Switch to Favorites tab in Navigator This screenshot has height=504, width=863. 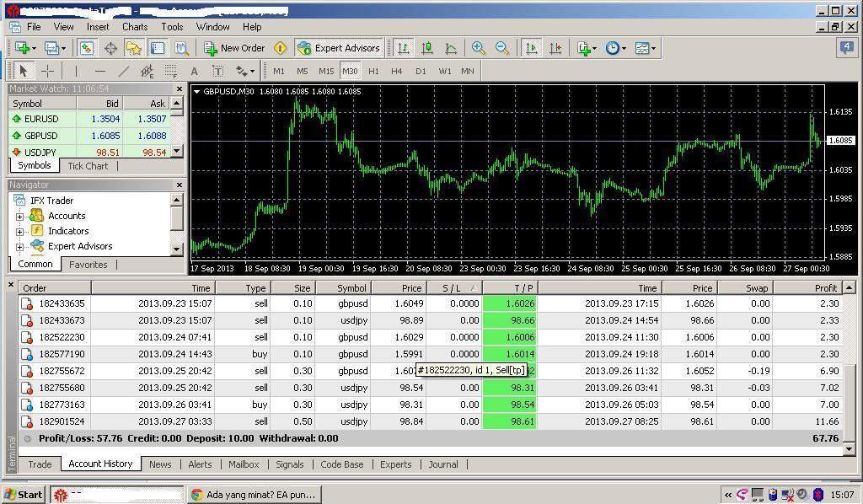tap(88, 265)
